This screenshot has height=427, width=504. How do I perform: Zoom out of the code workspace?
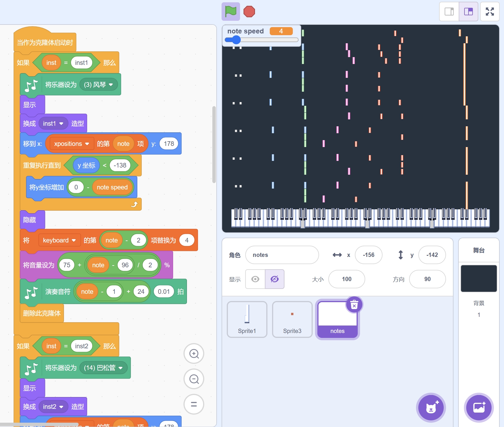tap(194, 379)
